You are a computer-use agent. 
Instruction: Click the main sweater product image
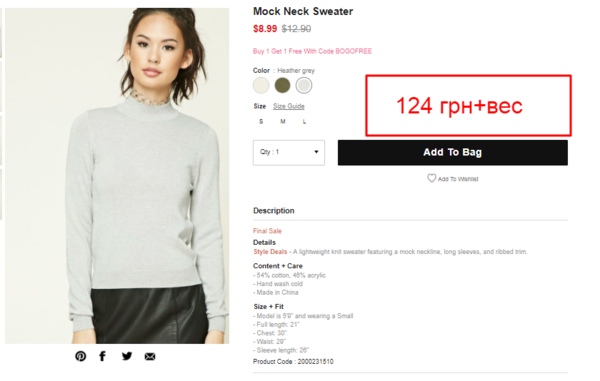point(117,176)
